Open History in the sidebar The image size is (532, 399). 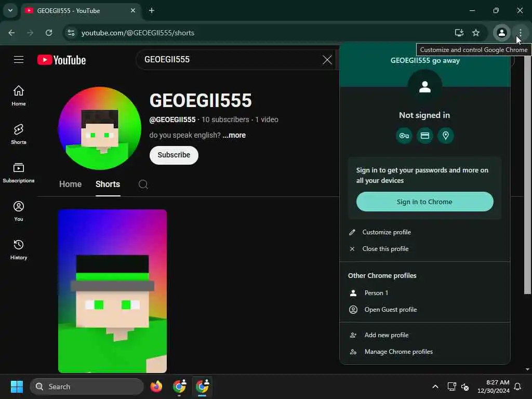click(19, 249)
